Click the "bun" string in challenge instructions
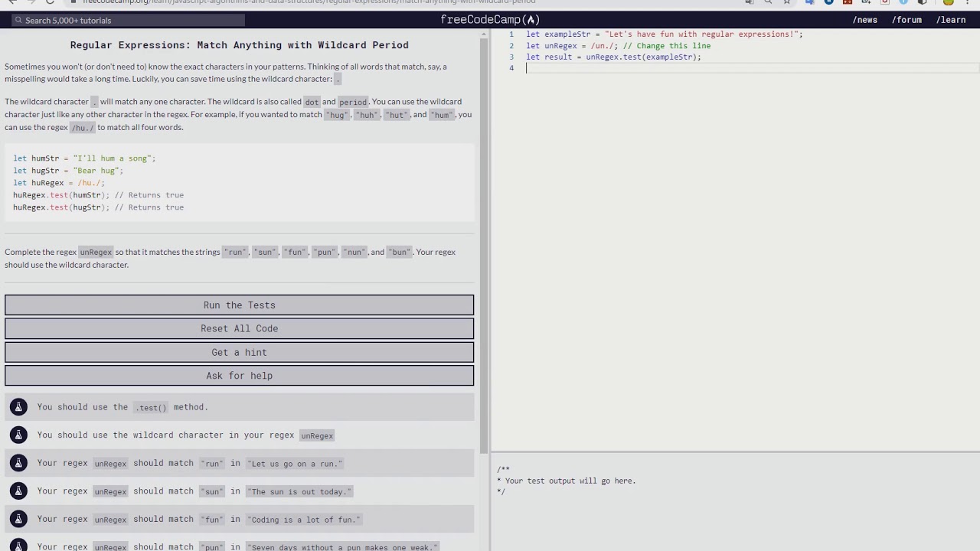 [399, 253]
